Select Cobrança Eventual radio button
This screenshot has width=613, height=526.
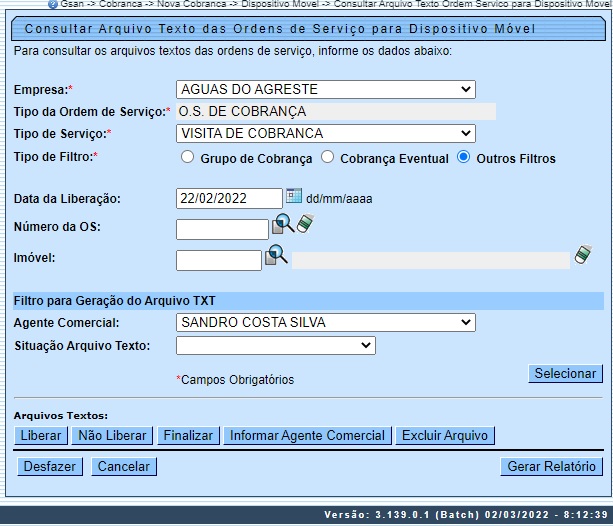(327, 157)
